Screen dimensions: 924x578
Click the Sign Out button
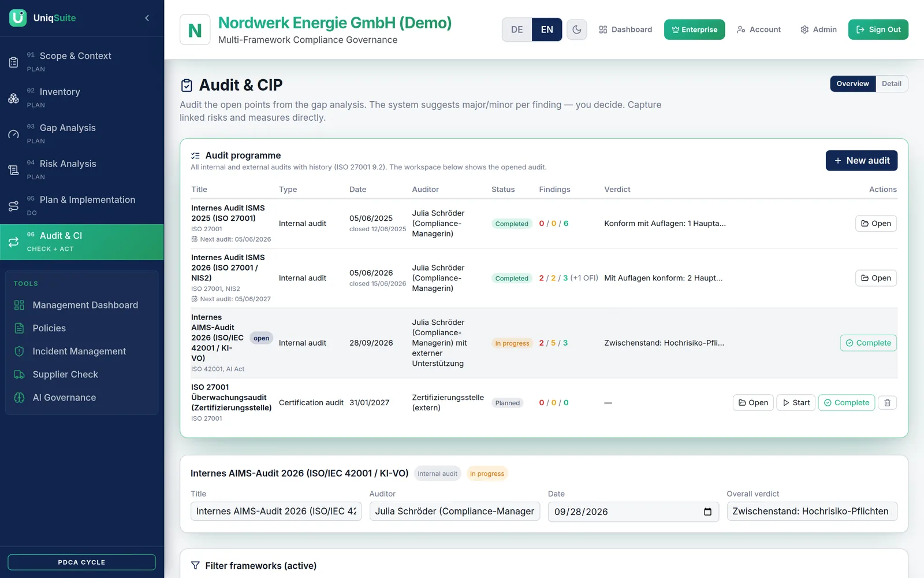pyautogui.click(x=878, y=29)
